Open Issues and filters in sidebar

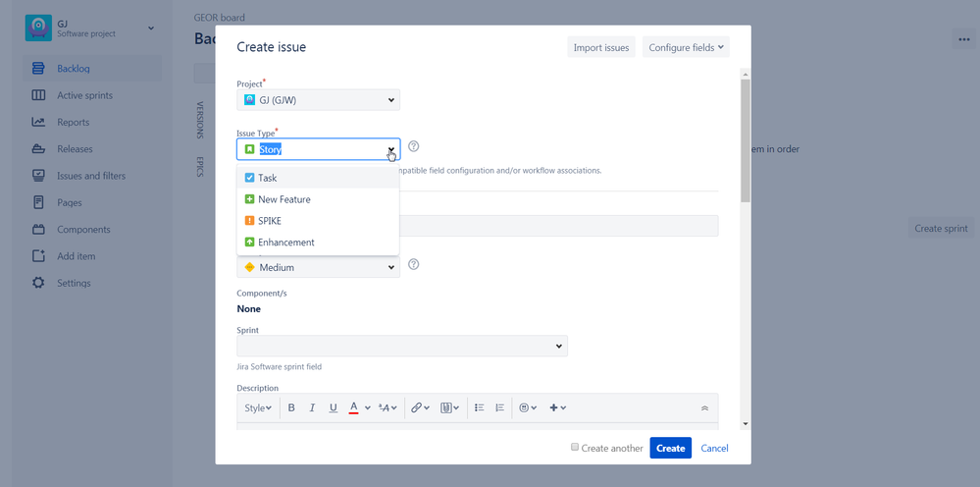point(92,176)
